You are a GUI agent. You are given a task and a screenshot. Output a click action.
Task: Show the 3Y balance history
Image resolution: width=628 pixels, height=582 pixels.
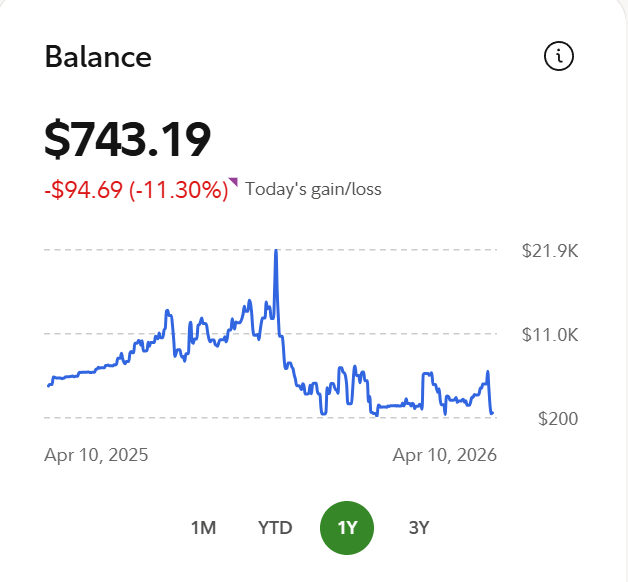tap(419, 527)
